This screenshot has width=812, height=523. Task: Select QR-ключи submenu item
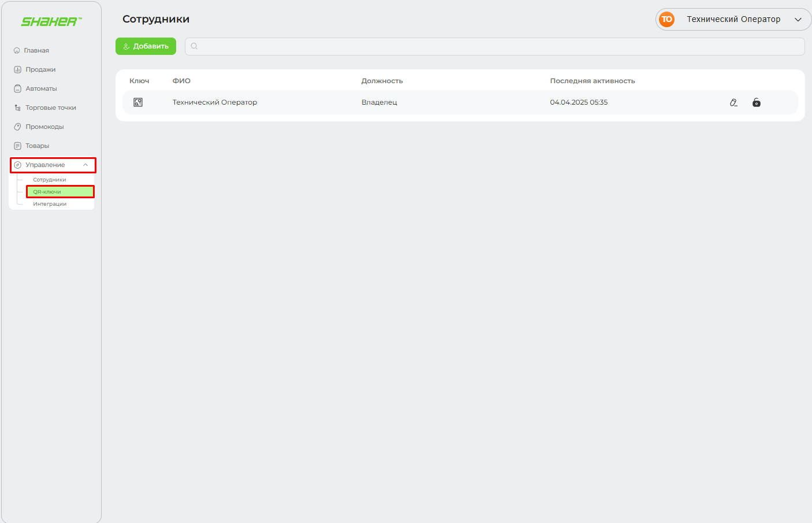coord(47,192)
